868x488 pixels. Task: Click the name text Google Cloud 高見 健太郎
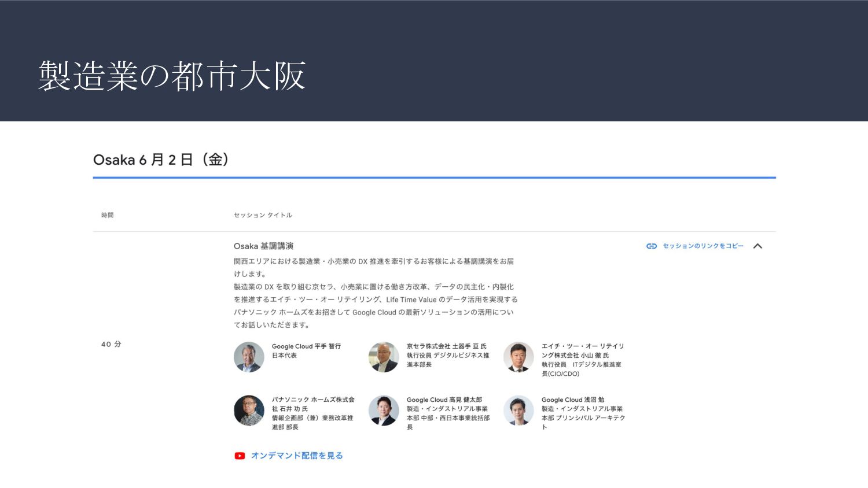pyautogui.click(x=444, y=400)
